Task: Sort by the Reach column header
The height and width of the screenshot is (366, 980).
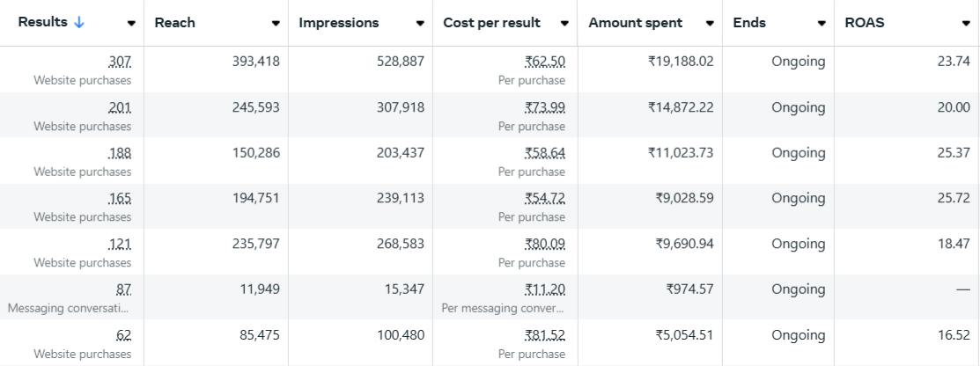Action: 175,23
